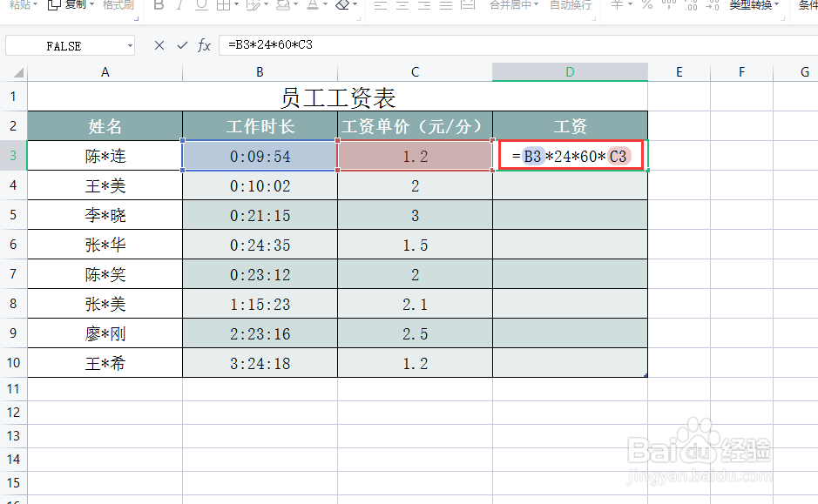The width and height of the screenshot is (818, 504).
Task: Confirm formula entry with the checkmark
Action: coord(184,44)
